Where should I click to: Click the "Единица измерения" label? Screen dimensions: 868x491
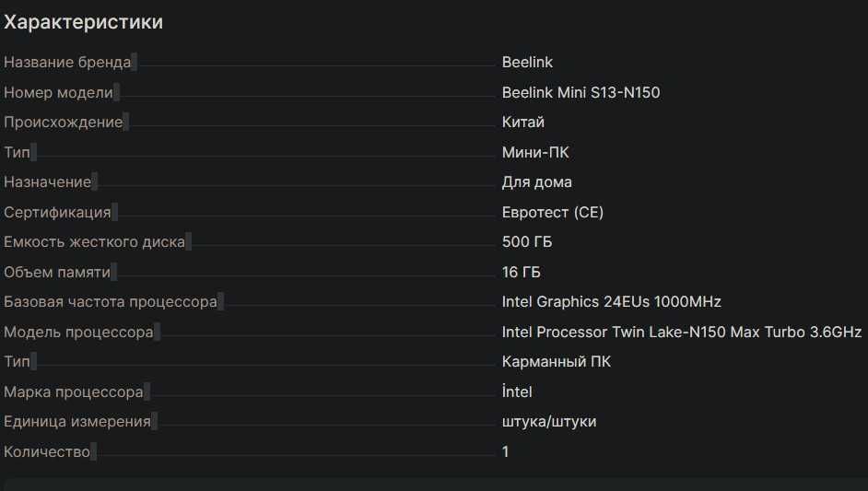[x=77, y=422]
